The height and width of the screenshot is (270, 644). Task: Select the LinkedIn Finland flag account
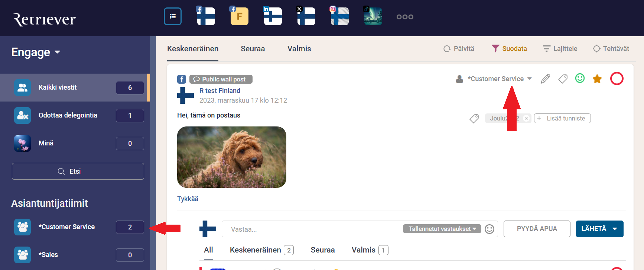[x=273, y=16]
